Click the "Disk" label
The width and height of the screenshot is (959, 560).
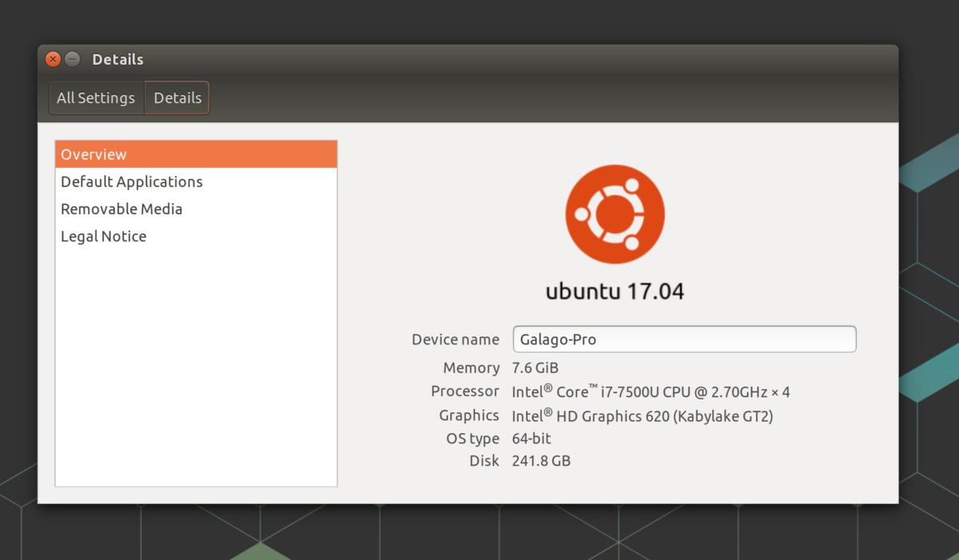coord(484,461)
